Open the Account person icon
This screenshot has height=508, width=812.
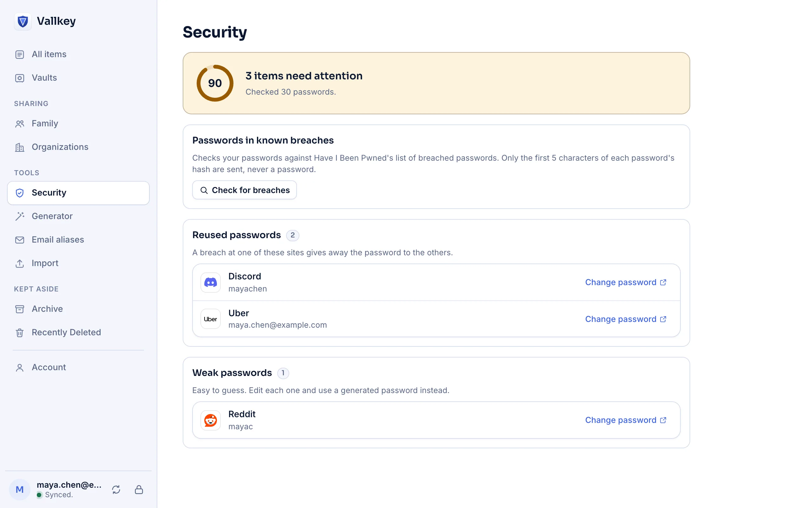pyautogui.click(x=20, y=368)
